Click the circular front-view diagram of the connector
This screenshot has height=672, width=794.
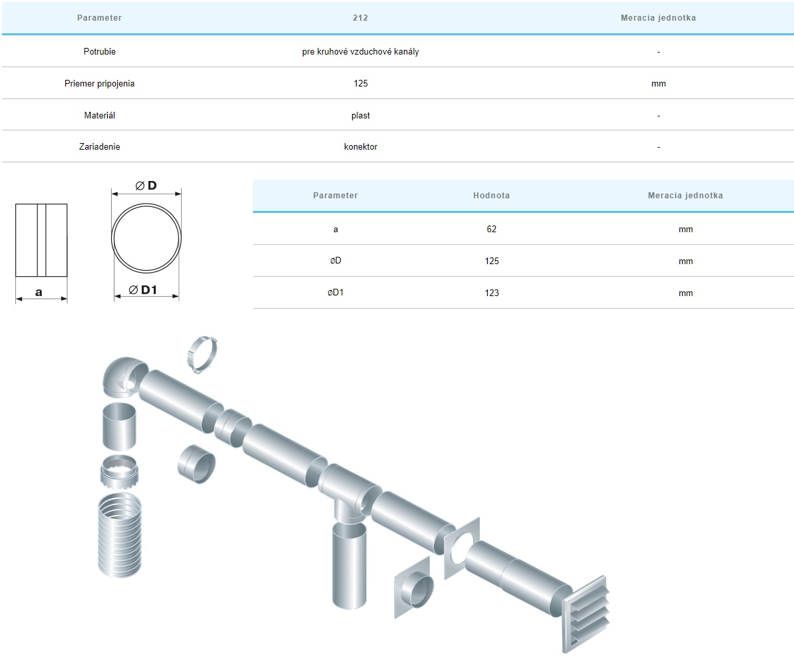pyautogui.click(x=146, y=238)
